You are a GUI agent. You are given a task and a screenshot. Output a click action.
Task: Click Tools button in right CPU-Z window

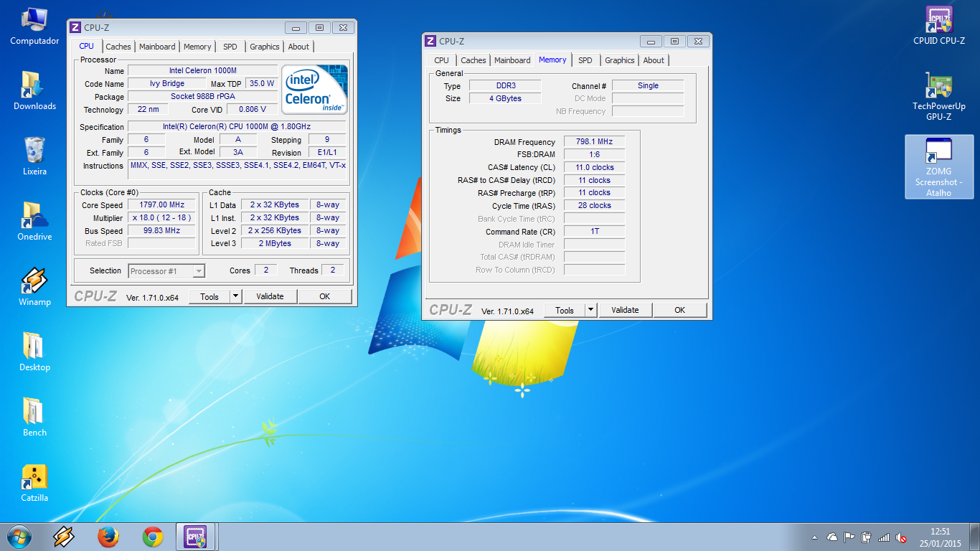pos(565,310)
